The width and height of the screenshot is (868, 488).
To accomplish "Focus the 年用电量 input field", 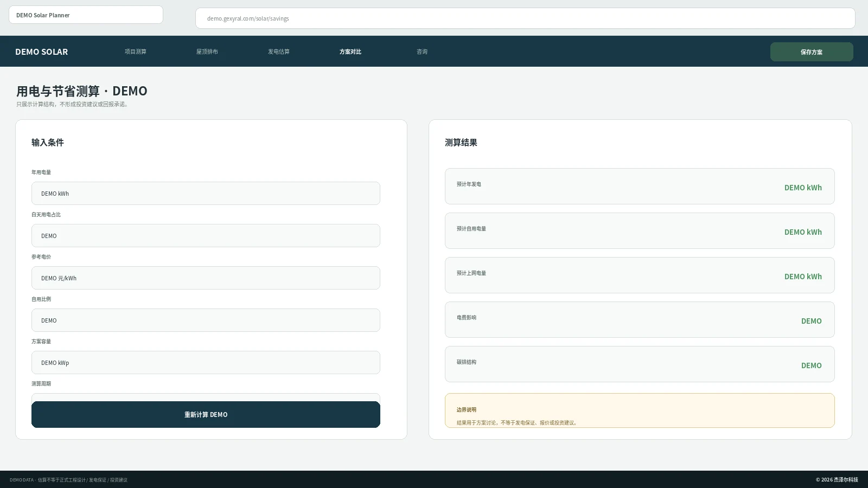I will (206, 194).
